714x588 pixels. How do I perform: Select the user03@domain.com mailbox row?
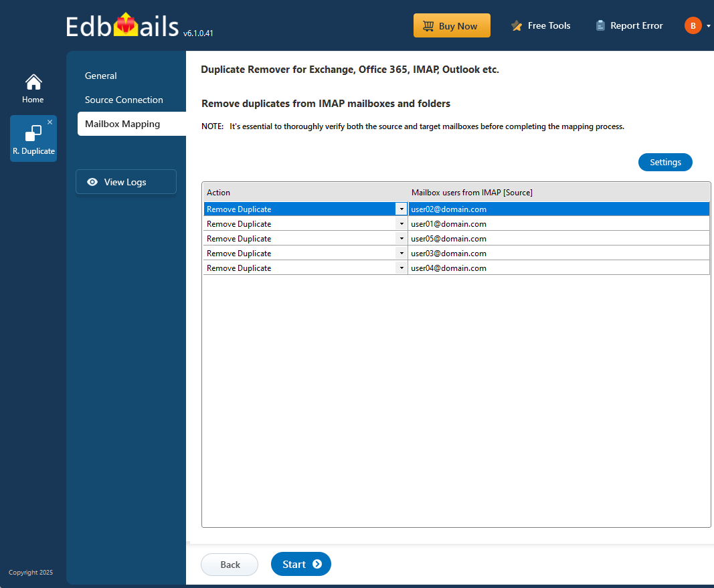coord(559,253)
